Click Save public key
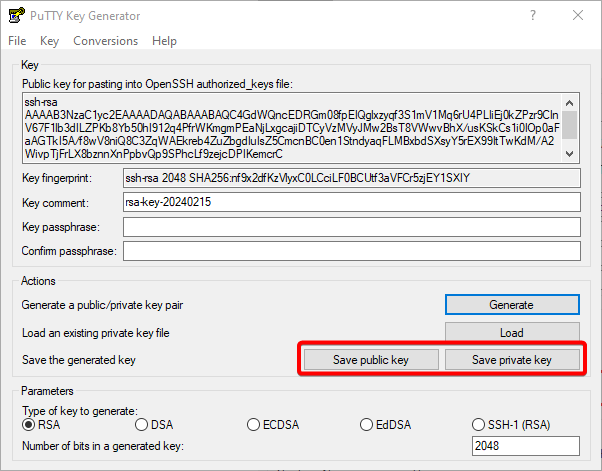 371,360
